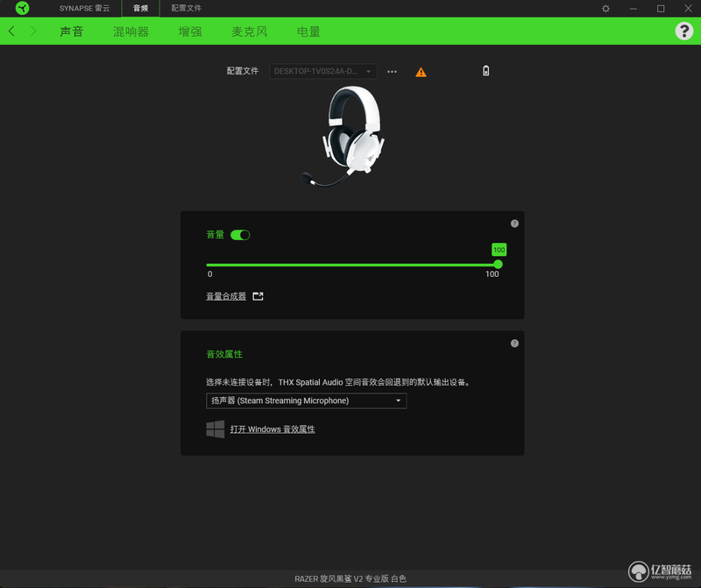Click the orange warning triangle icon
Image resolution: width=701 pixels, height=588 pixels.
pos(421,72)
